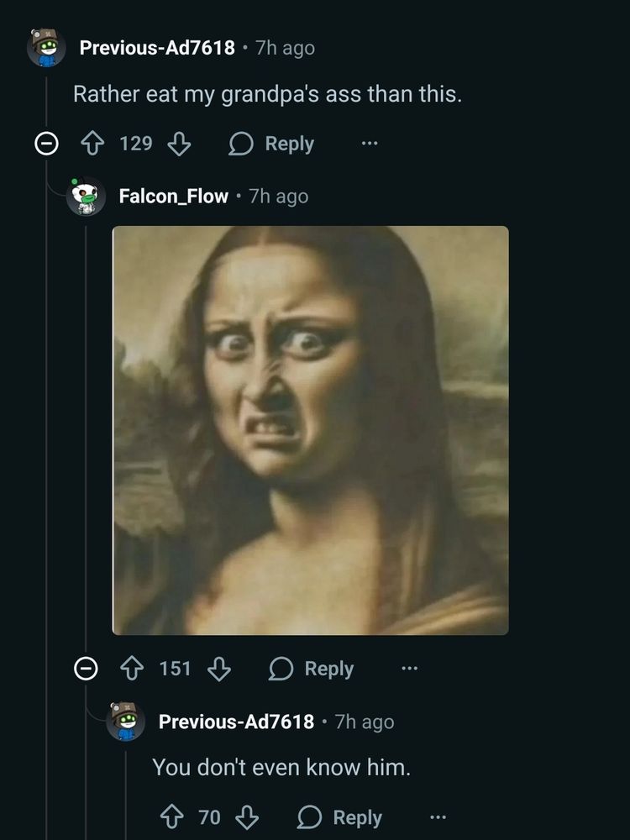Upvote the comment with 129 points
Screen dimensions: 630x840
92,144
